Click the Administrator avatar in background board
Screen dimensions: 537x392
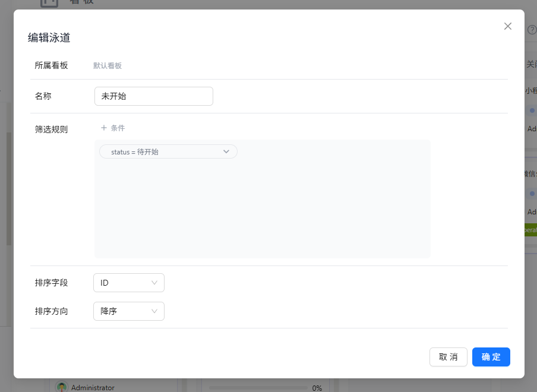point(62,387)
